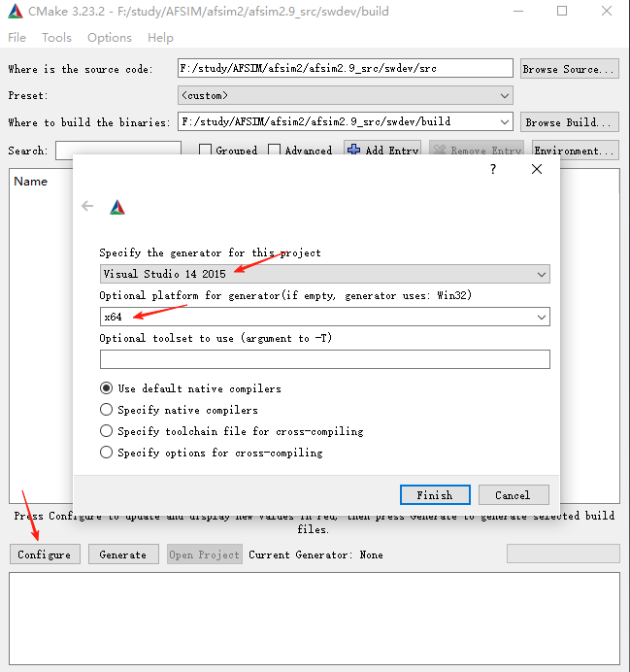Open the Visual Studio 14 2015 generator dropdown
This screenshot has height=672, width=630.
[x=324, y=274]
